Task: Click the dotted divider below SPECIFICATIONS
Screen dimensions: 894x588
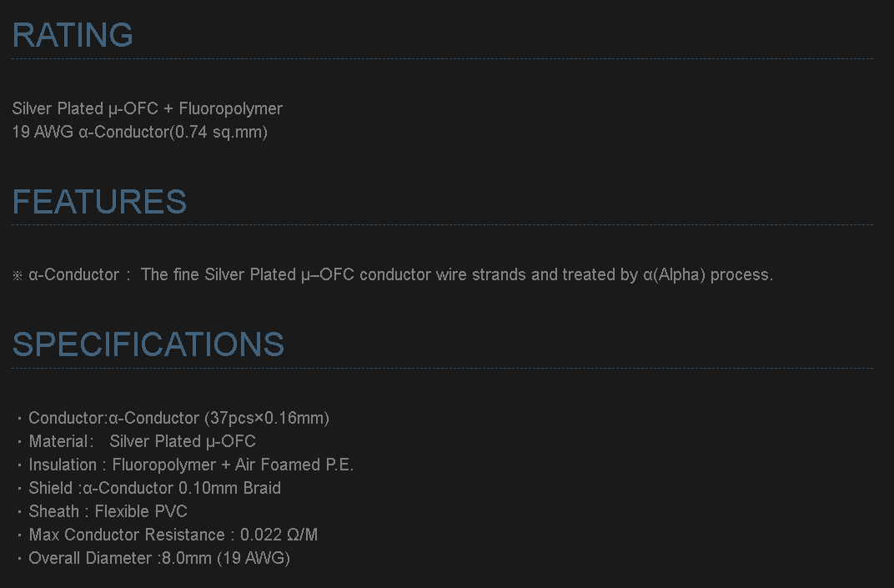Action: pyautogui.click(x=442, y=368)
